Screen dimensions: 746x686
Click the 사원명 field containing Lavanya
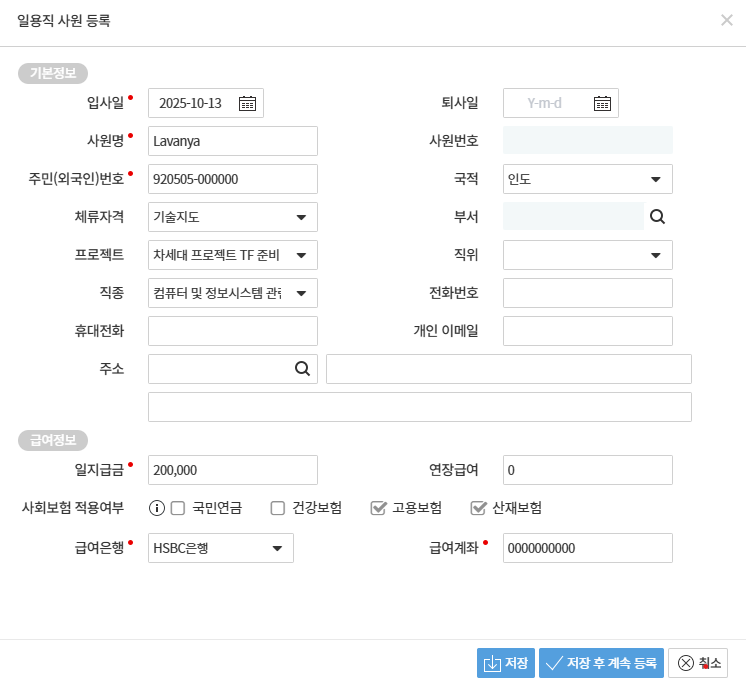point(232,141)
